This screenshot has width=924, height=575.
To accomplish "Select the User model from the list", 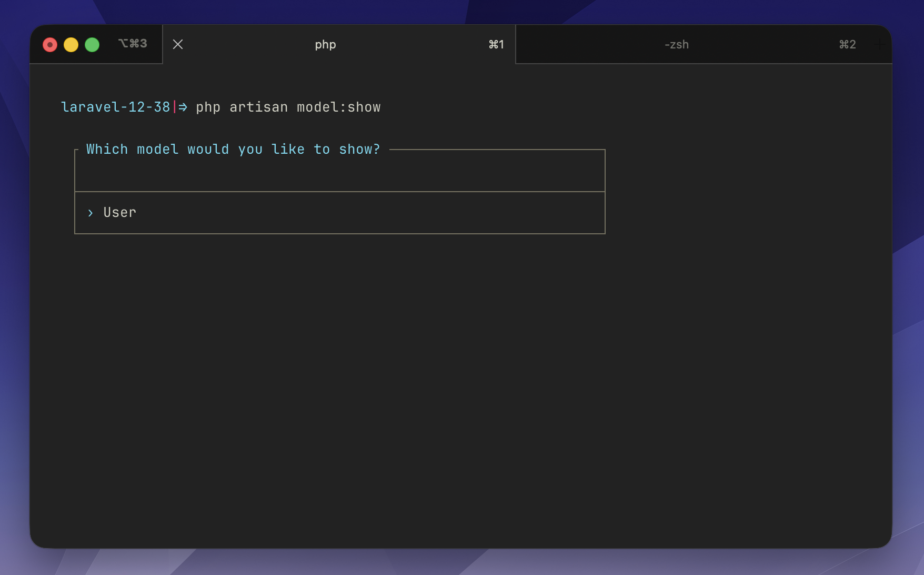I will point(119,212).
